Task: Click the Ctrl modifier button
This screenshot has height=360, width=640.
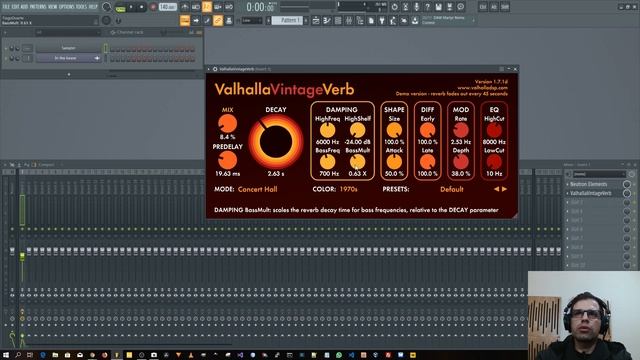Action: [x=483, y=7]
